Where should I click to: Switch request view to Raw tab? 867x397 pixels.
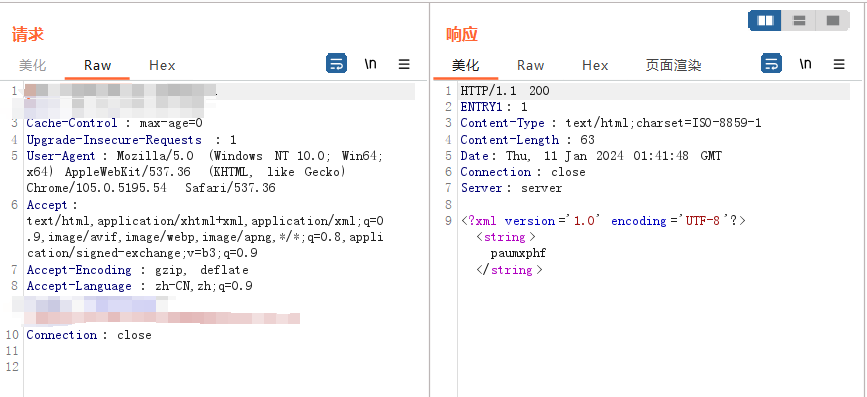[97, 65]
